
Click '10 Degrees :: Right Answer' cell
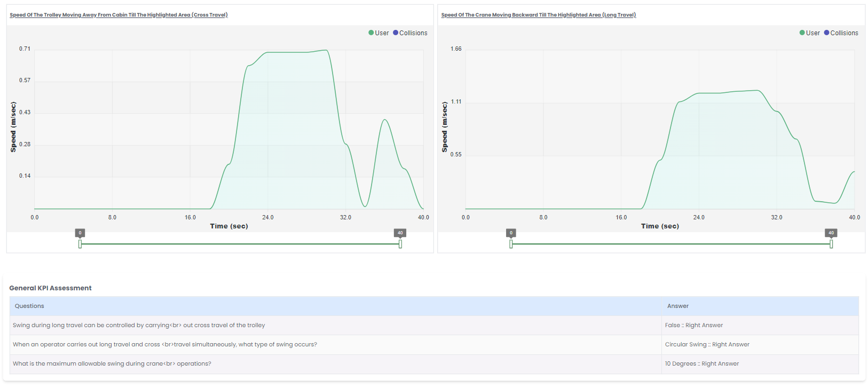760,363
